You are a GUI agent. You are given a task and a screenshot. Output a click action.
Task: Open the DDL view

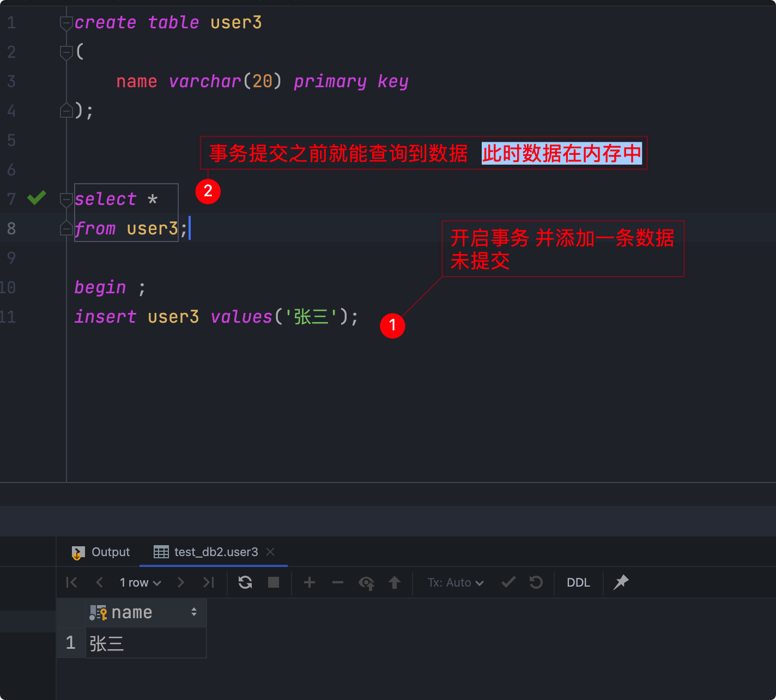[x=578, y=582]
